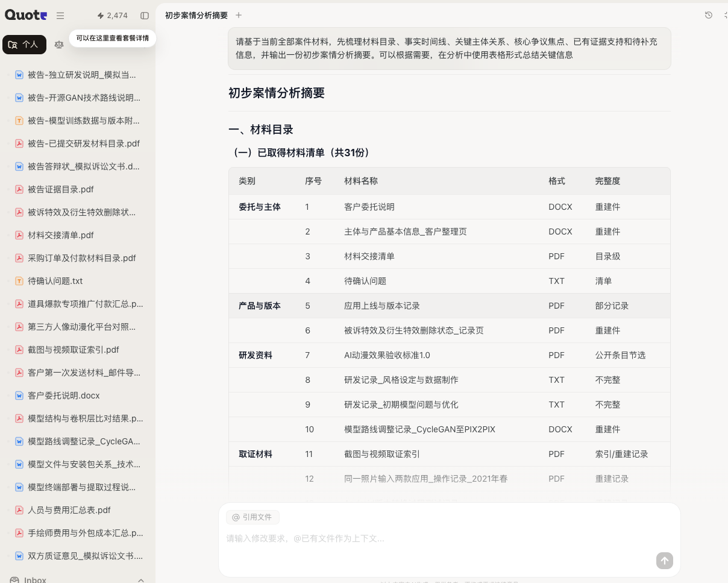This screenshot has width=728, height=583.
Task: Click PDF icon of 采购订单及付款材料目录.pdf
Action: (x=19, y=258)
